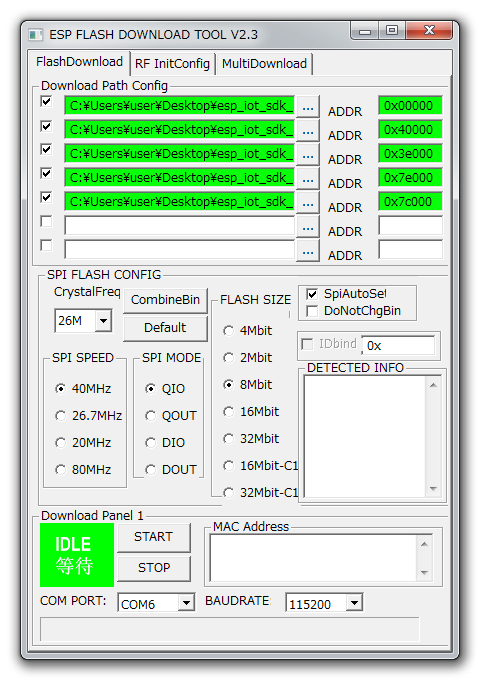Open the CrystalFreq 26M dropdown

pos(103,321)
